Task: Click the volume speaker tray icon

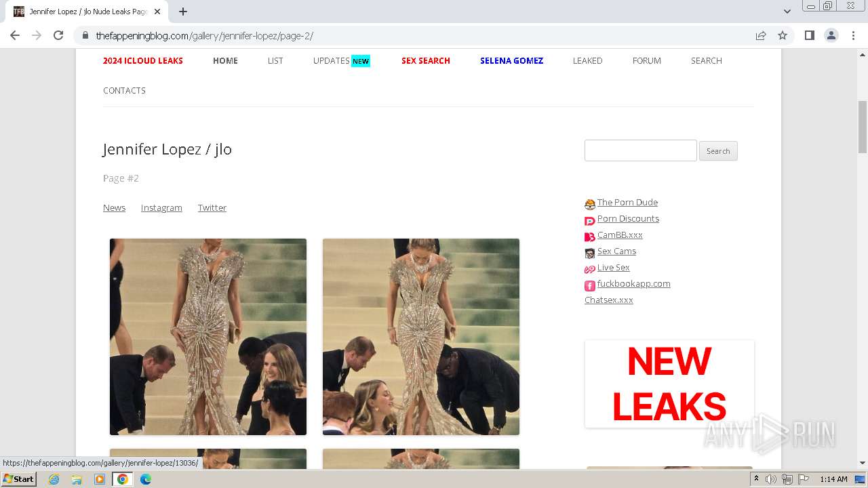Action: coord(770,479)
